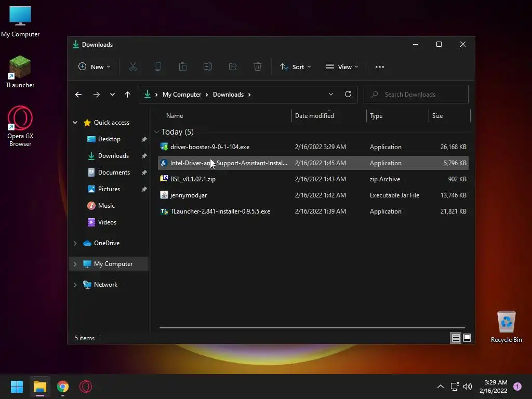
Task: Click the 26,168 KB size cell
Action: click(453, 147)
